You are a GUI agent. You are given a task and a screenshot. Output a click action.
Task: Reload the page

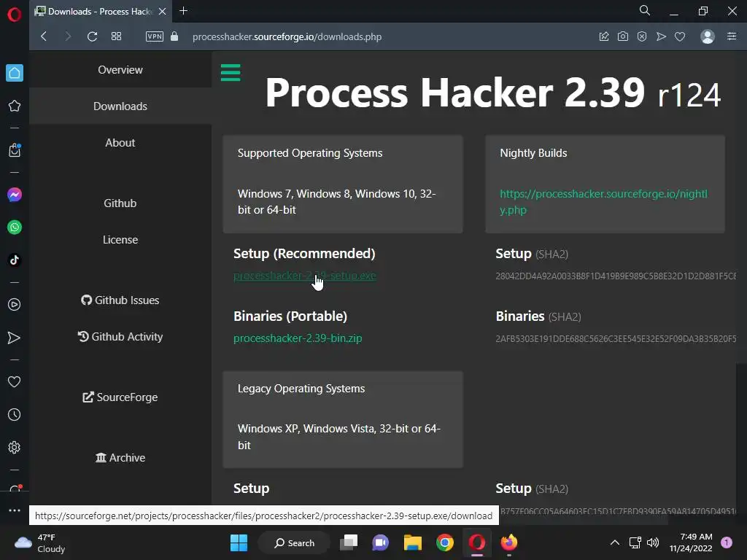(92, 36)
